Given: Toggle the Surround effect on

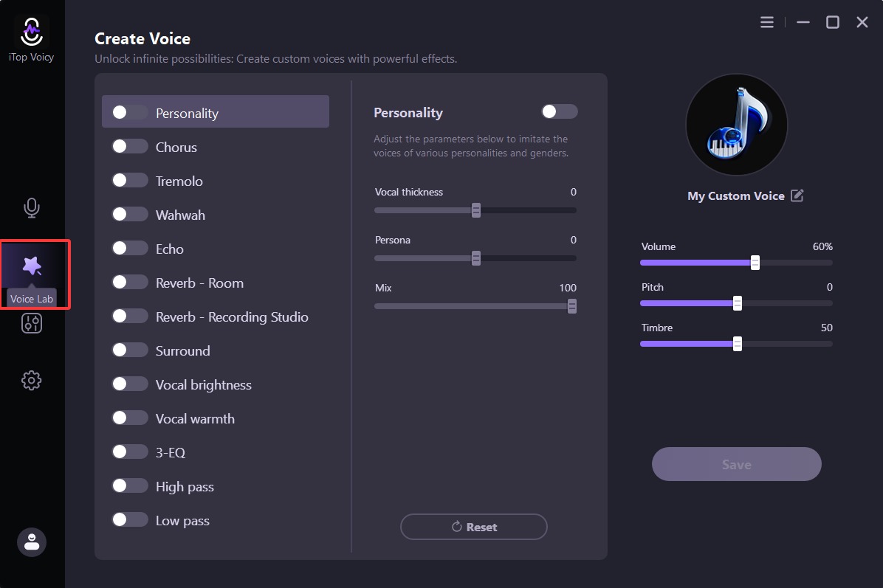Looking at the screenshot, I should pos(130,350).
